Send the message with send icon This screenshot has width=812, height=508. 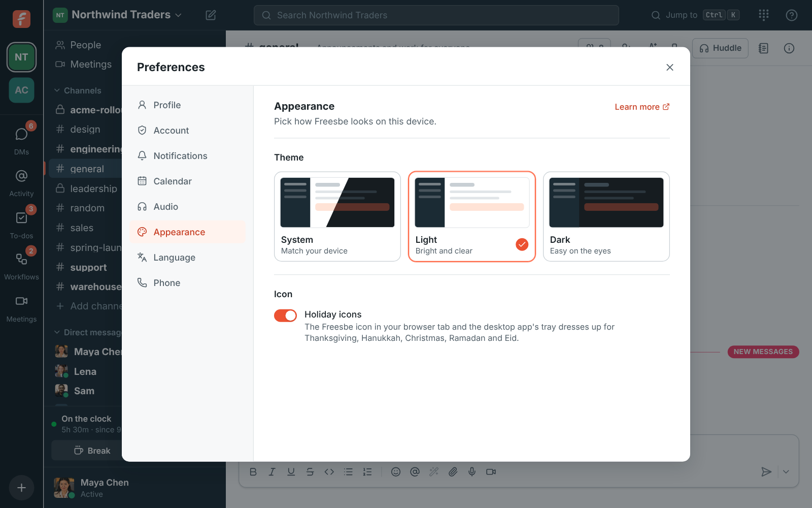point(766,472)
